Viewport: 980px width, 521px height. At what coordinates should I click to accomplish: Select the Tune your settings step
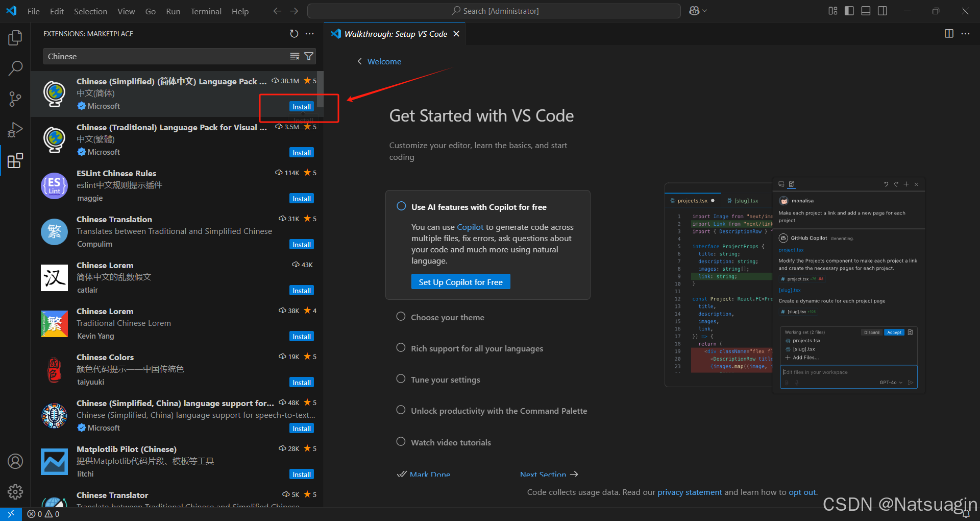(445, 380)
